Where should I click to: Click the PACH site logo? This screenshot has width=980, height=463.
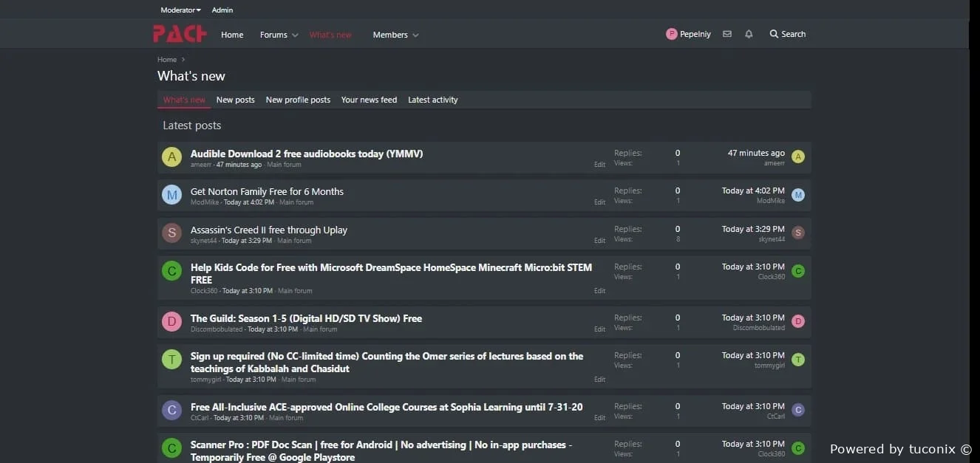click(x=180, y=34)
